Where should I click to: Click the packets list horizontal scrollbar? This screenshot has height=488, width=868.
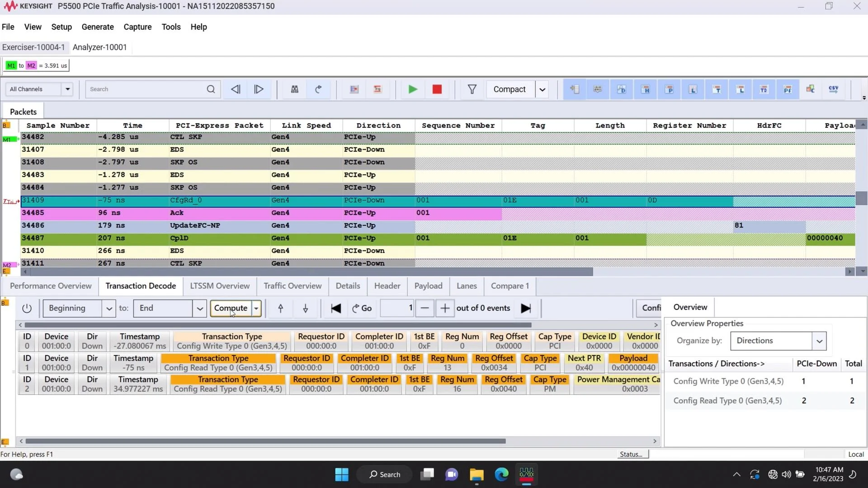311,272
